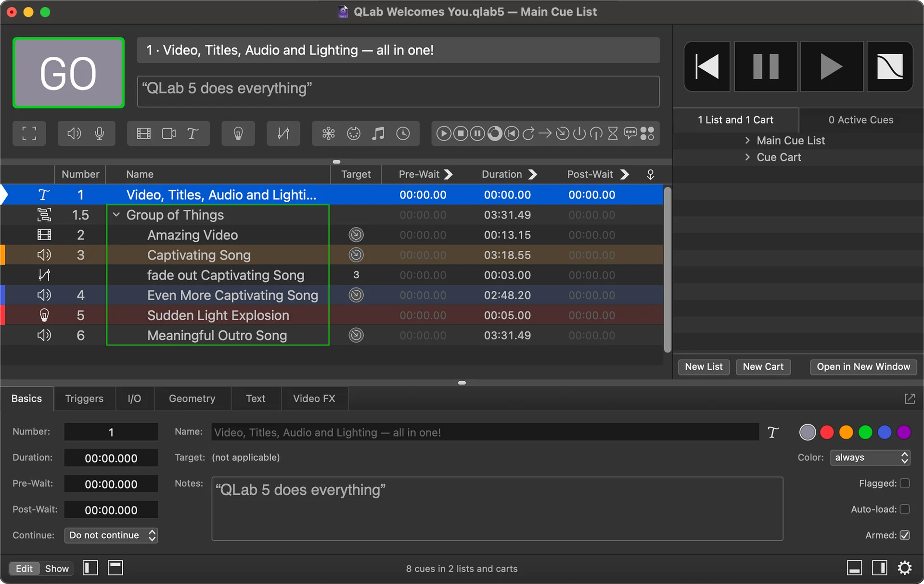Image resolution: width=924 pixels, height=584 pixels.
Task: Add a Fade cue using the toolbar
Action: click(x=283, y=133)
